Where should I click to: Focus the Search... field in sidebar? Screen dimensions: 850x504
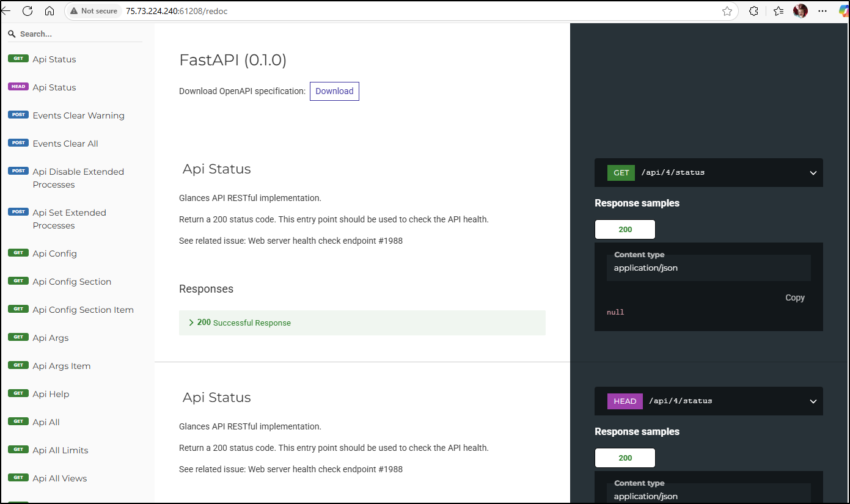tap(79, 34)
